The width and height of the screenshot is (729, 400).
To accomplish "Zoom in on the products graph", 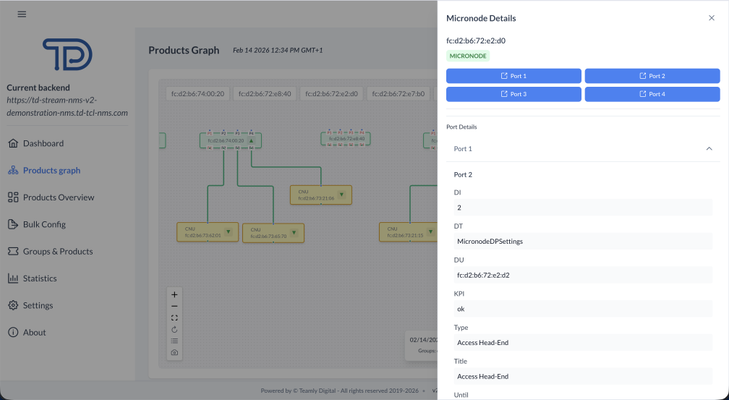I will pyautogui.click(x=174, y=295).
